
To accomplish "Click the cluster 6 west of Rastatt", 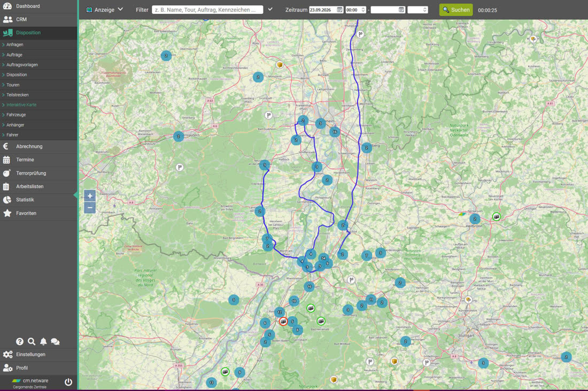I will (x=265, y=323).
